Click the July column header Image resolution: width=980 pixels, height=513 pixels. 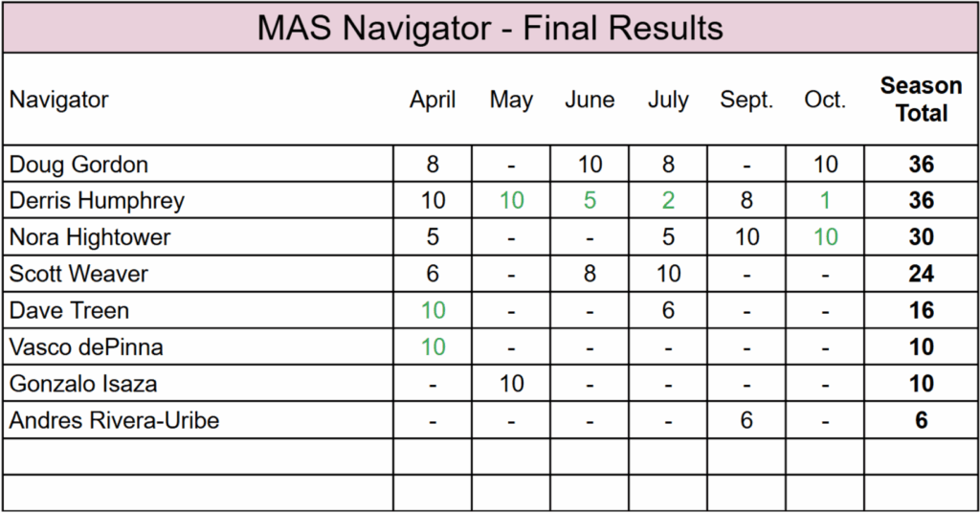[x=668, y=100]
